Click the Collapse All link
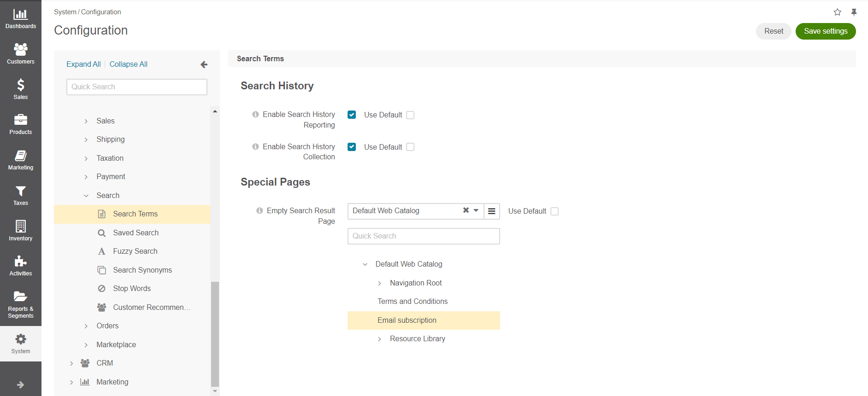Image resolution: width=868 pixels, height=396 pixels. (129, 64)
